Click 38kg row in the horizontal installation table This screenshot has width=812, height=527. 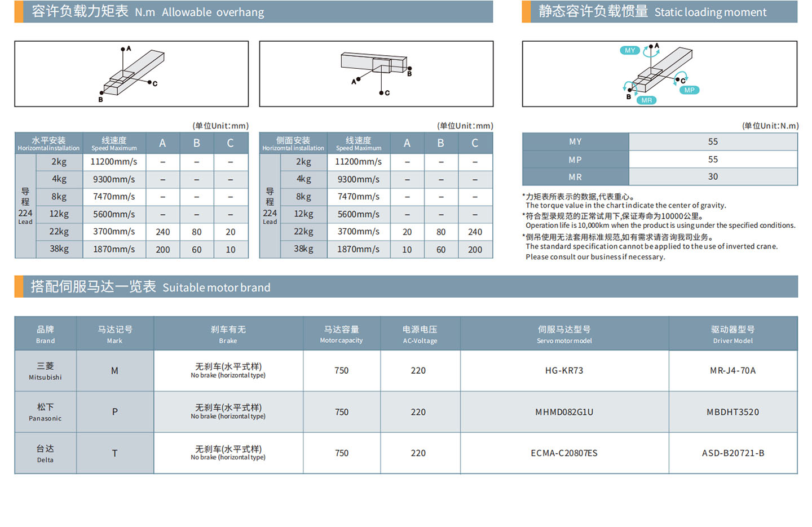(x=142, y=249)
